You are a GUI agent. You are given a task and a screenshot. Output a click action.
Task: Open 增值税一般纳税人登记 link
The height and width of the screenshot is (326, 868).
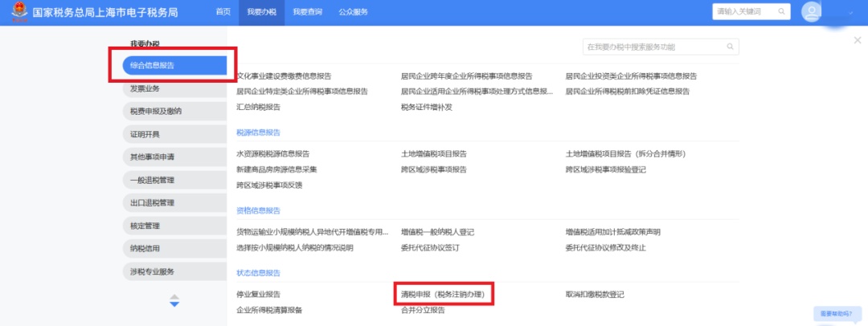[437, 232]
